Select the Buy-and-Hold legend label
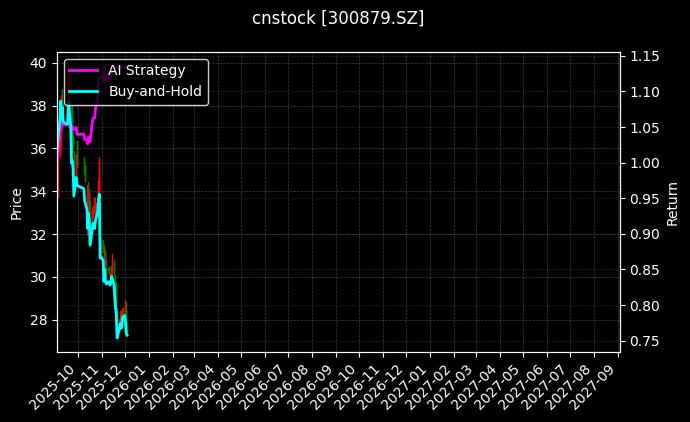 [x=155, y=91]
